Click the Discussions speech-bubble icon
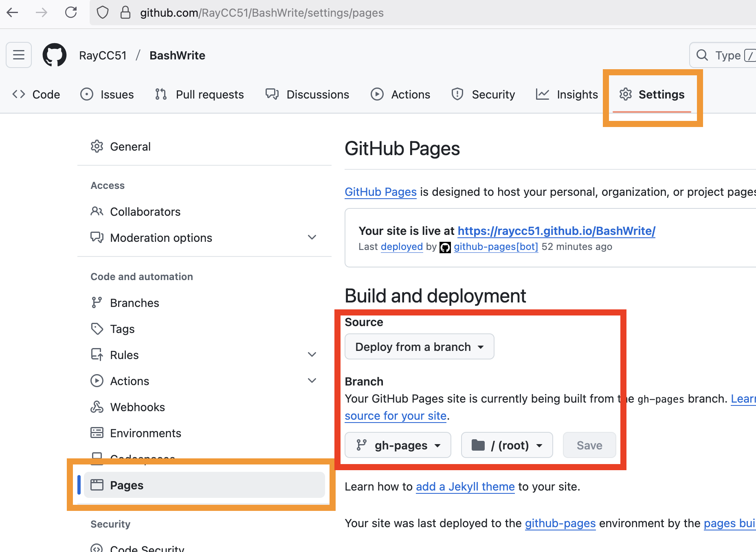Viewport: 756px width, 552px height. pos(272,94)
